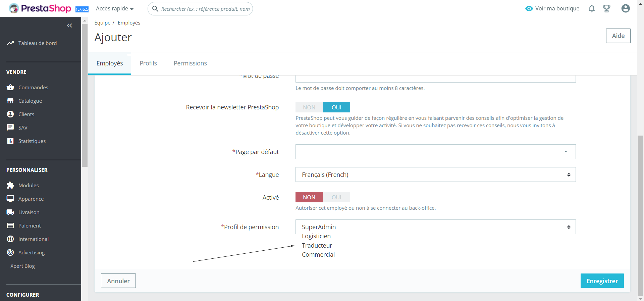Click the Enregistrer button
Image resolution: width=644 pixels, height=301 pixels.
pos(602,281)
